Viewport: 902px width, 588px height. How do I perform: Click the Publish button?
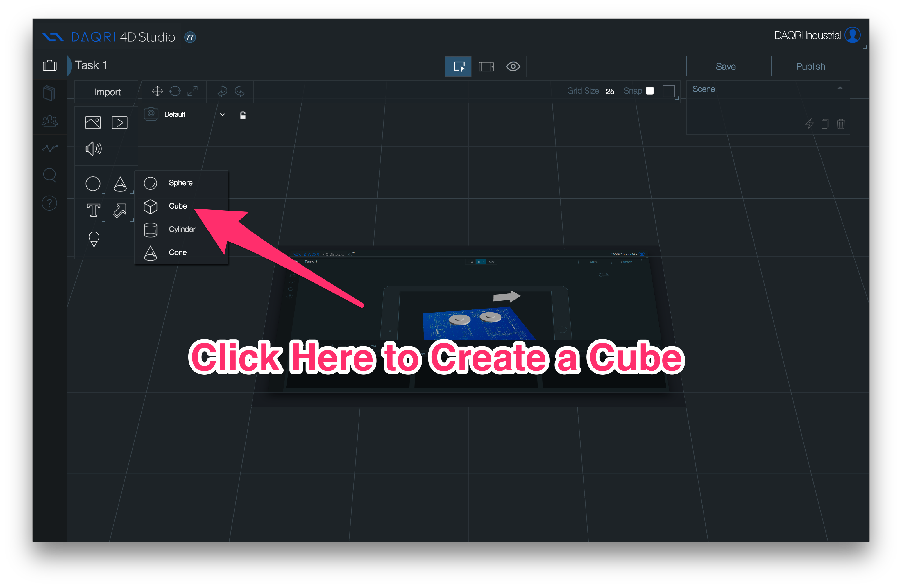pyautogui.click(x=810, y=66)
